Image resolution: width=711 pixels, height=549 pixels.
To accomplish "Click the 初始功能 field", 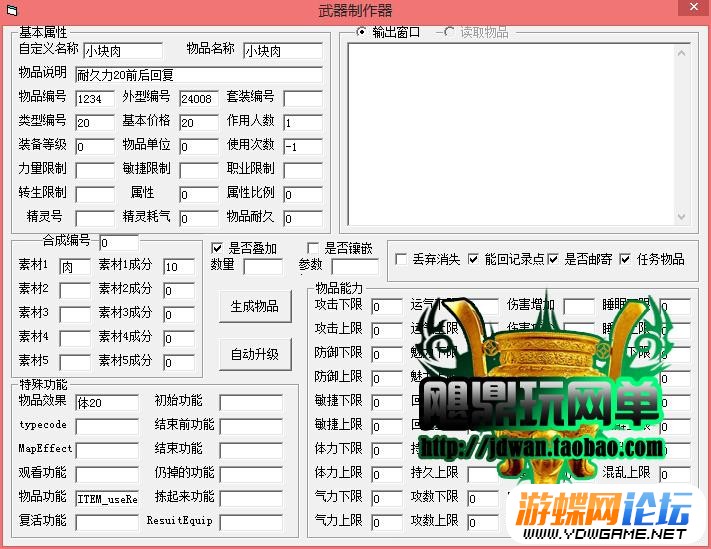I will pyautogui.click(x=251, y=403).
